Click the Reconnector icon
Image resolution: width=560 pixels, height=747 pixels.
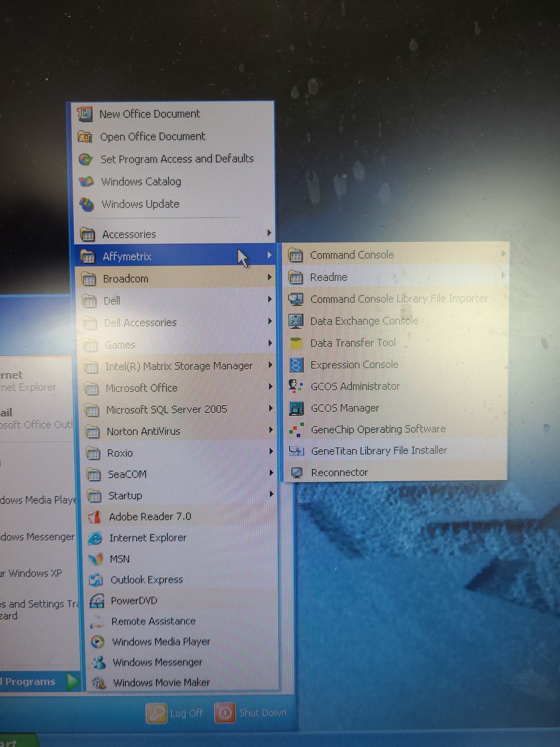coord(297,472)
